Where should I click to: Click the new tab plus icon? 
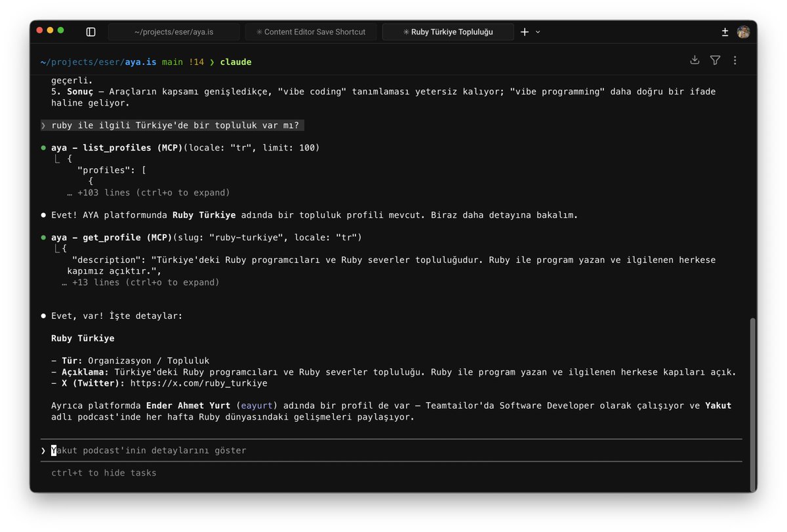pos(524,31)
